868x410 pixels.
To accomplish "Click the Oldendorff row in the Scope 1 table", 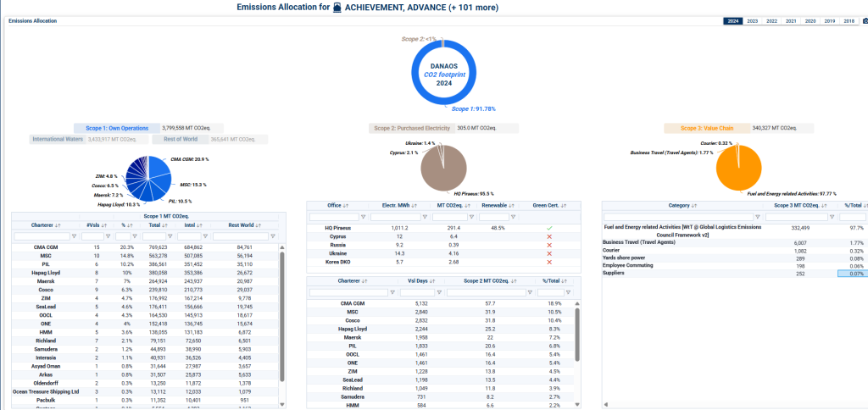I will click(144, 383).
